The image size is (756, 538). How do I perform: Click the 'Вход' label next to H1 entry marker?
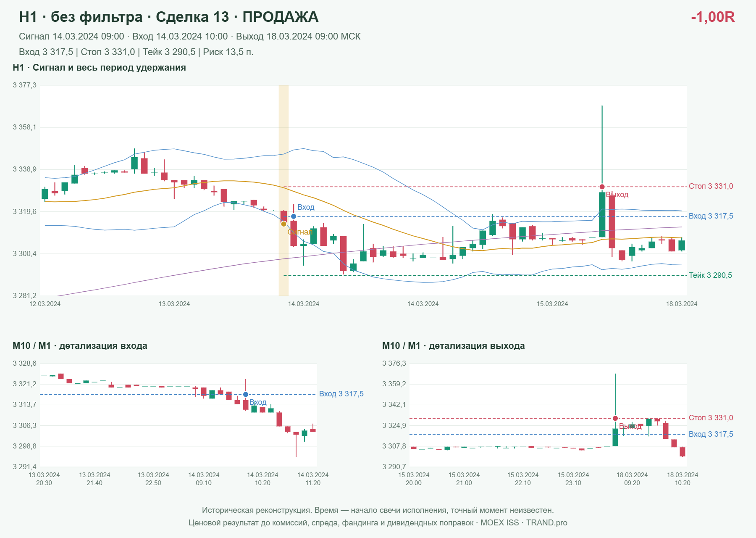tap(306, 207)
